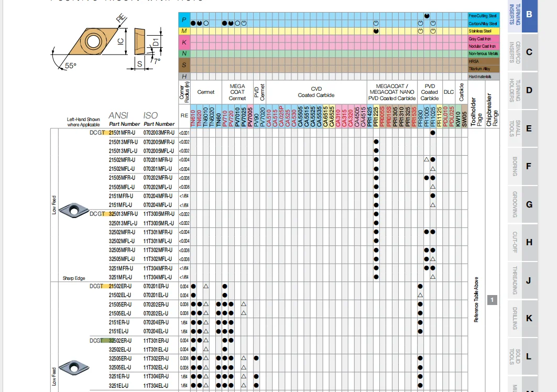Screen dimensions: 557x392
Task: Select ANSI part number 325013MFR-U
Action: pos(123,214)
